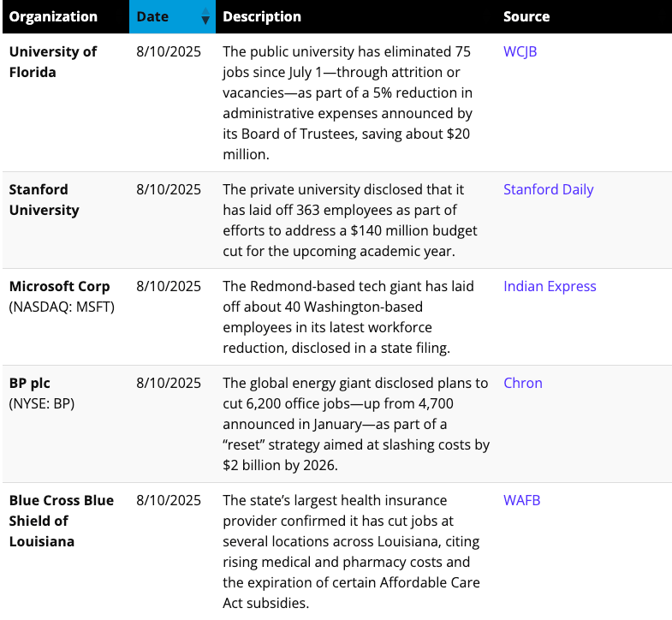This screenshot has height=620, width=672.
Task: Click the (NASDAQ: MSFT) ticker text
Action: click(62, 307)
